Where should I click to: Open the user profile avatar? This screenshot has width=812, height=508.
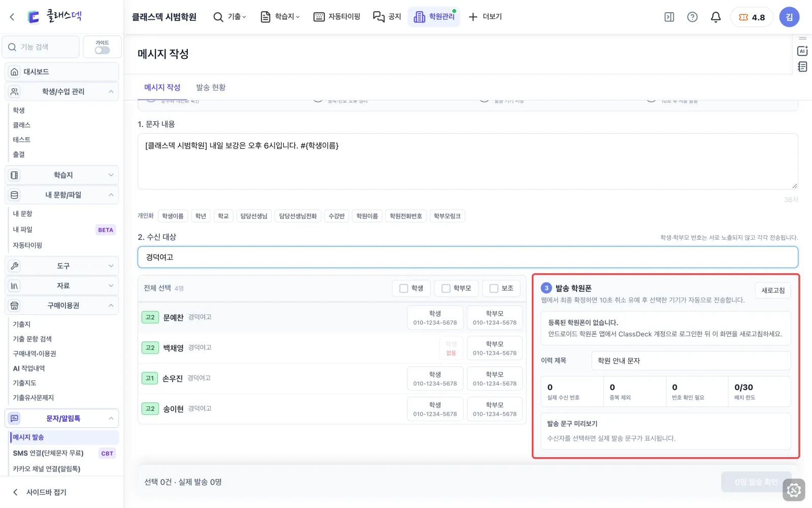[789, 17]
